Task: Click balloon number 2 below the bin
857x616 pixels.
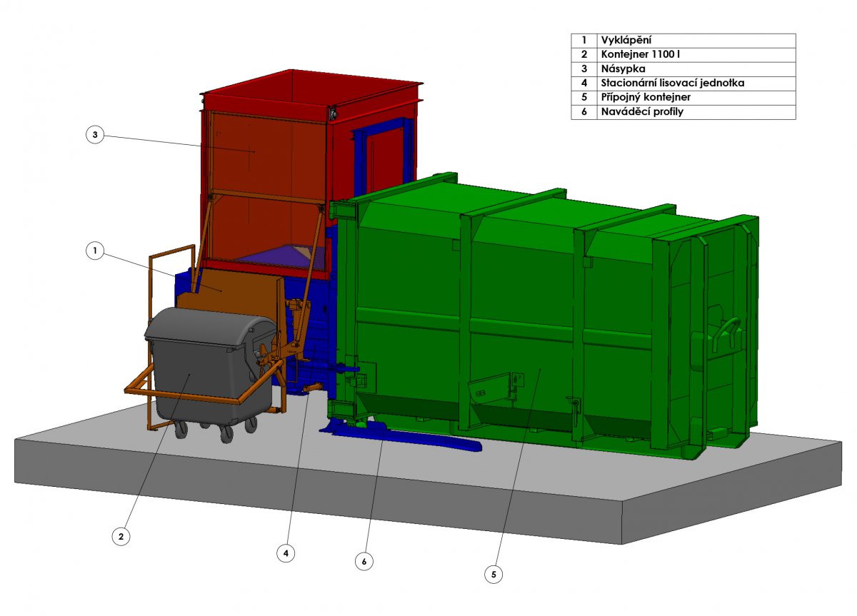Action: click(121, 536)
